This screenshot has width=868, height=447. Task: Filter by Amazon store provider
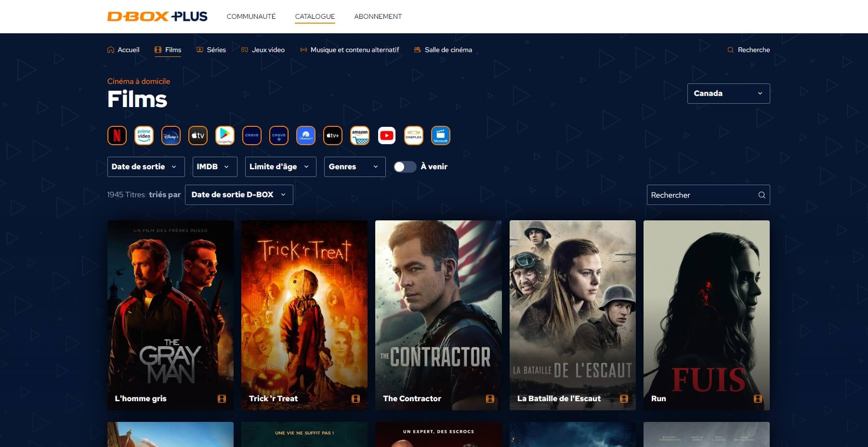click(x=360, y=135)
